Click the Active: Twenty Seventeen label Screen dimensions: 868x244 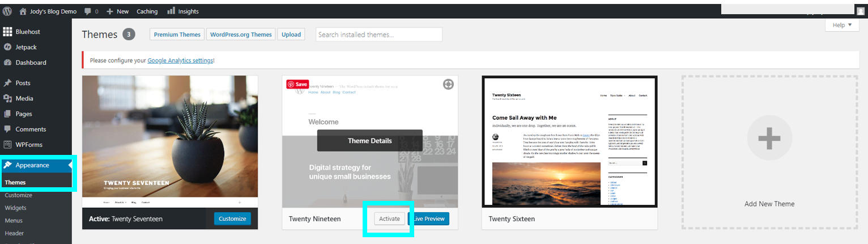point(126,218)
